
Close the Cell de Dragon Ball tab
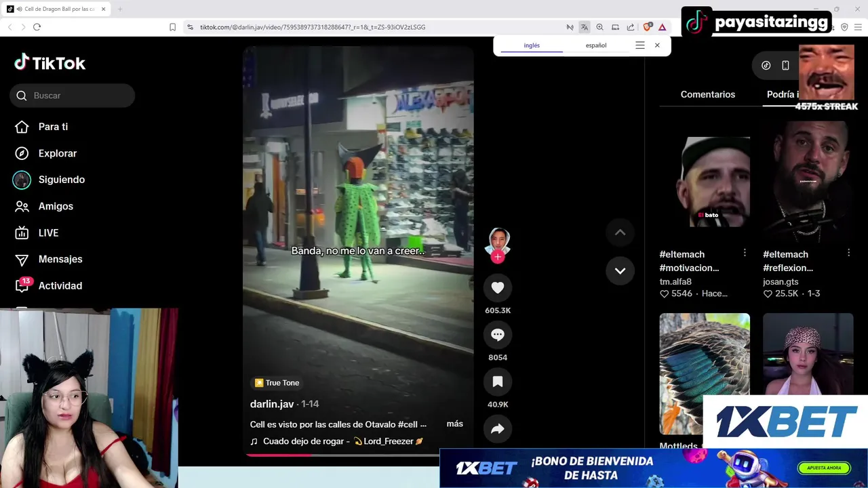(x=102, y=9)
